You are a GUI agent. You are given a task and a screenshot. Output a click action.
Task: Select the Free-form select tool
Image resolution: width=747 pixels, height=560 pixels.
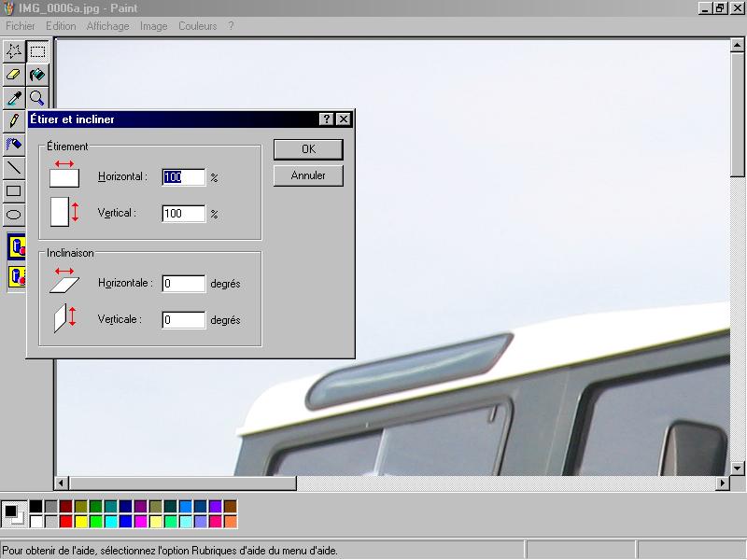coord(14,51)
